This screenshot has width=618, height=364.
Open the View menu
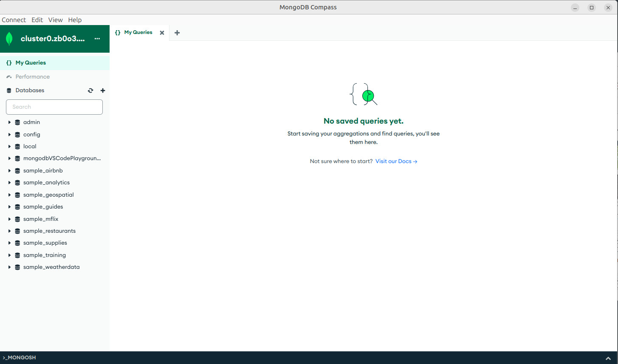click(x=55, y=20)
